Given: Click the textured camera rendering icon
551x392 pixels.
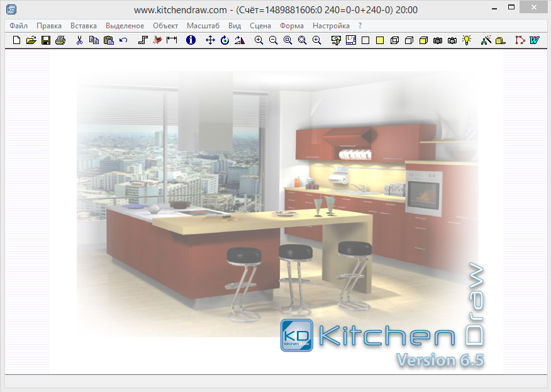Looking at the screenshot, I should tap(438, 40).
